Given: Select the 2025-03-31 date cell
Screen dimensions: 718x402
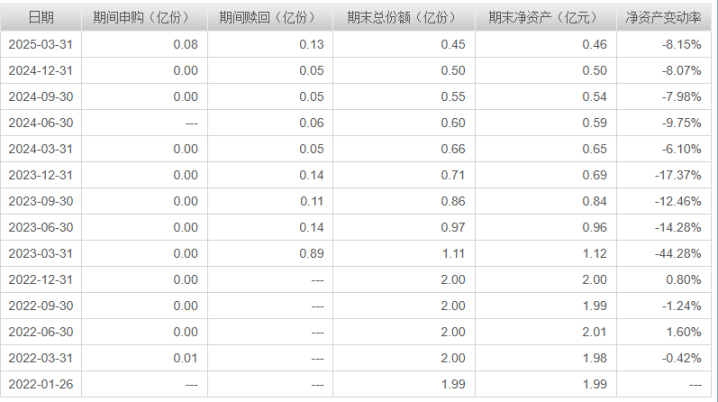Looking at the screenshot, I should pyautogui.click(x=41, y=44).
